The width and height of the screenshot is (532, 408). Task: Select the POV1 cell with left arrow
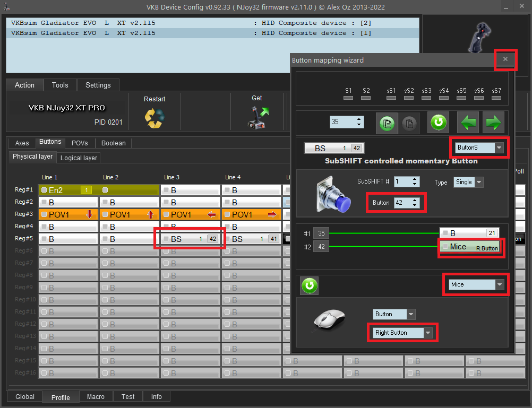coord(190,214)
